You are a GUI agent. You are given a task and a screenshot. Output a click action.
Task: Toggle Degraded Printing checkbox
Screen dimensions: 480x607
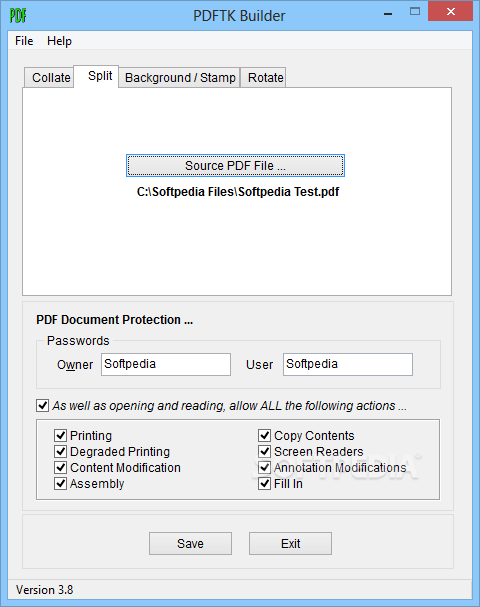pyautogui.click(x=60, y=451)
